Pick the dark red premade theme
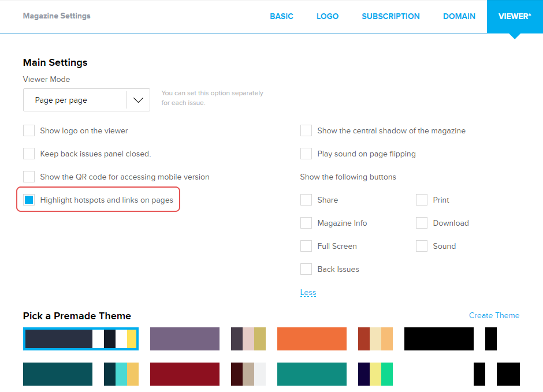The height and width of the screenshot is (392, 543). coord(185,374)
